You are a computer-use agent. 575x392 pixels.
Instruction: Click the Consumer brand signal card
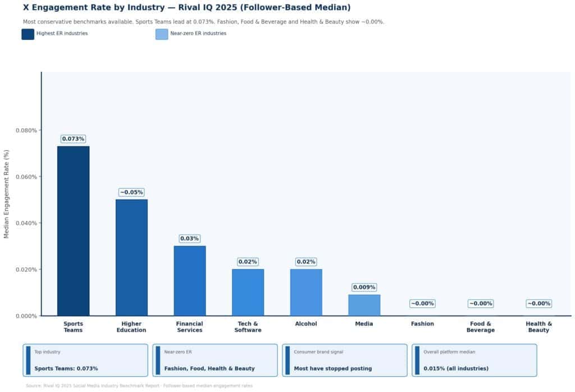(345, 360)
